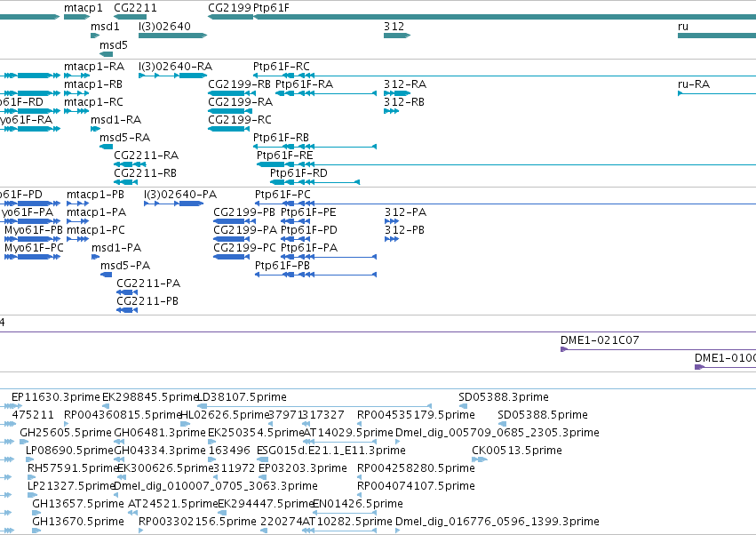756x535 pixels.
Task: Open the Ptp61F-RD transcript label
Action: coord(298,173)
